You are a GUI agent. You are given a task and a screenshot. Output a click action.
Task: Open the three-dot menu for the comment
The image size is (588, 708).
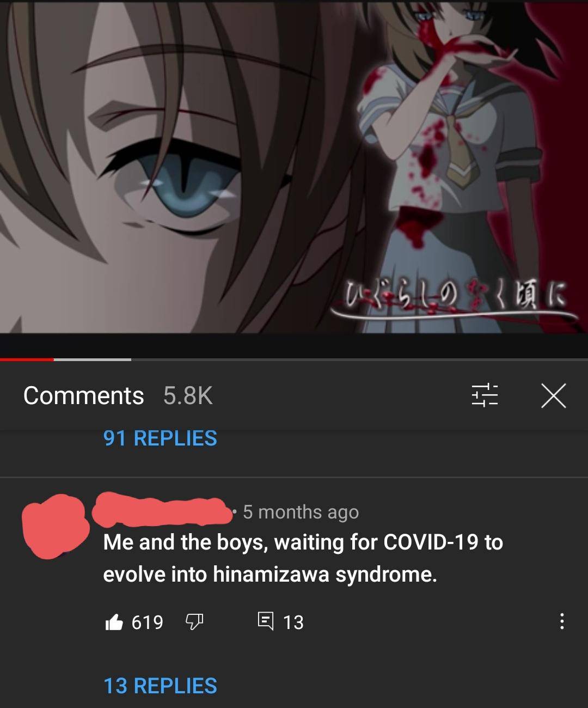562,621
